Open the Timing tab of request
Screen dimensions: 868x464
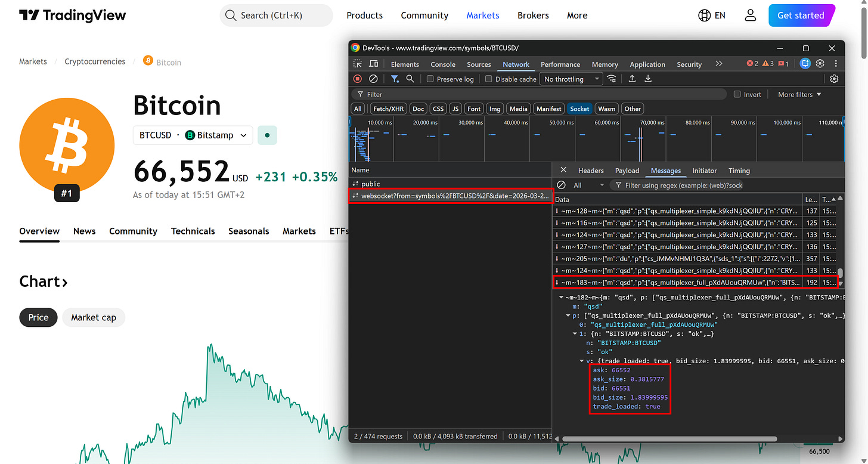coord(739,171)
